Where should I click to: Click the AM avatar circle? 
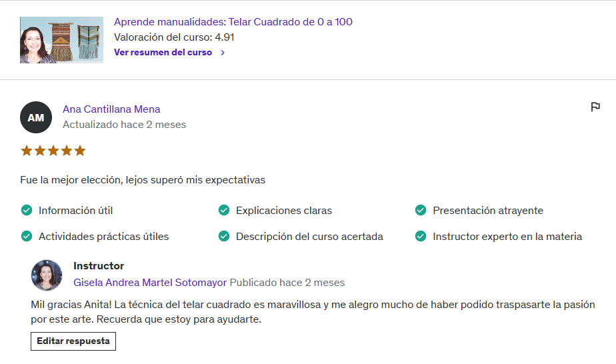[x=36, y=117]
